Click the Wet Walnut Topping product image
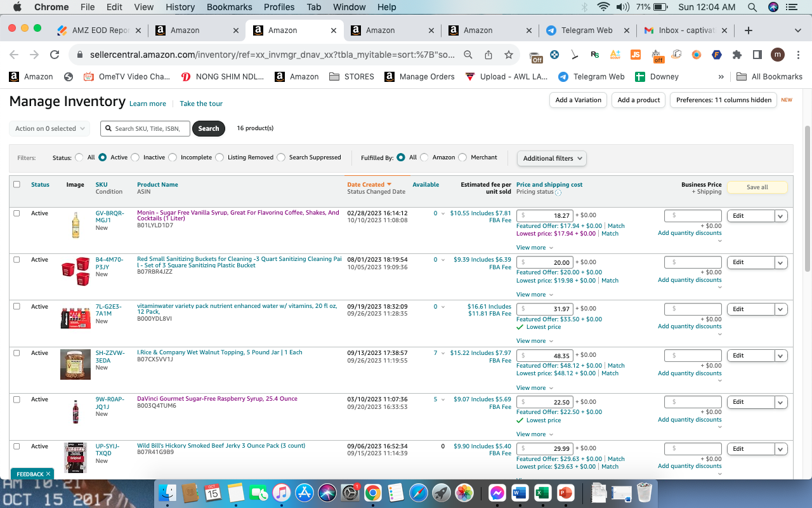The width and height of the screenshot is (812, 508). (x=75, y=364)
